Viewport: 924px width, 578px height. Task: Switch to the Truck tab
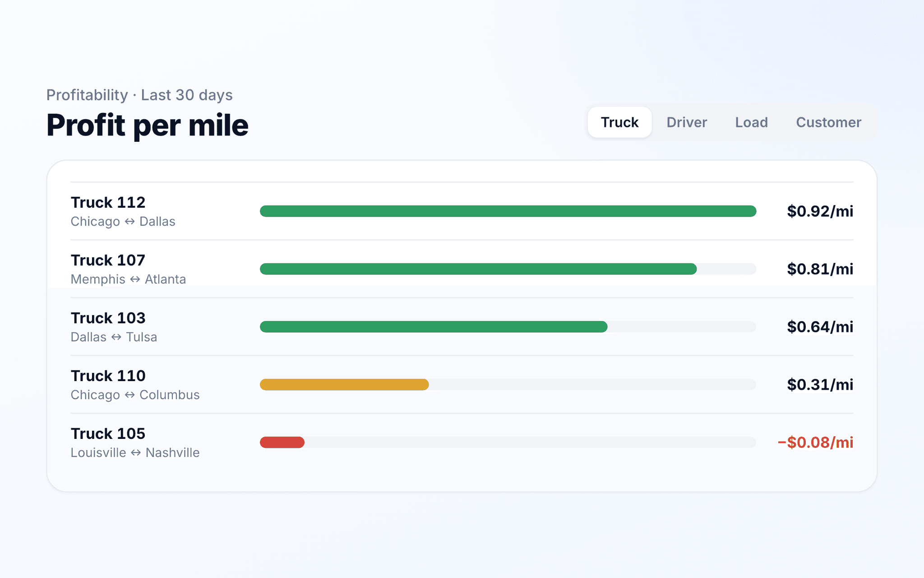(x=619, y=122)
